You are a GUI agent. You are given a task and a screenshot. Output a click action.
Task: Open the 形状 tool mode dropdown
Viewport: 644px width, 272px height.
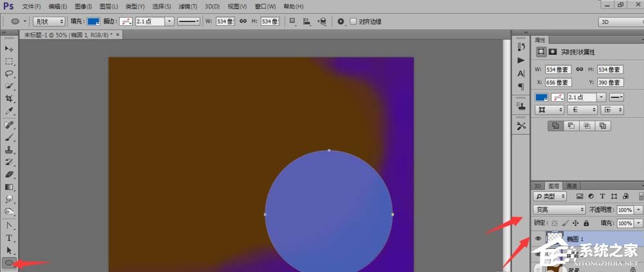tap(49, 21)
